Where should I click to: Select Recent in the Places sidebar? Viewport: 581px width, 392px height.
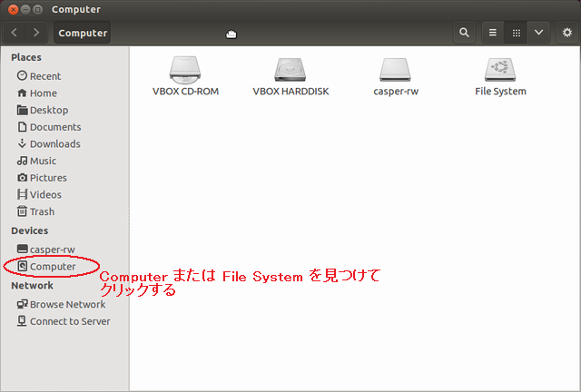tap(44, 76)
